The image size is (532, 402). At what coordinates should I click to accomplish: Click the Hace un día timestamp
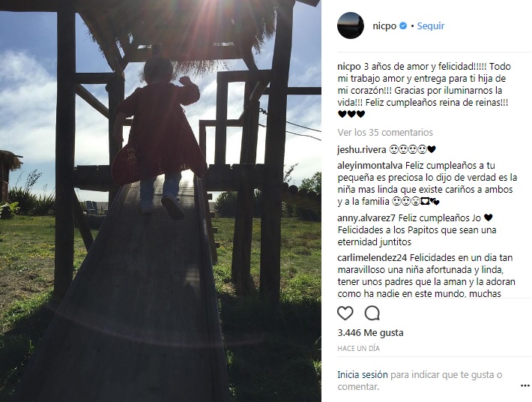point(359,348)
